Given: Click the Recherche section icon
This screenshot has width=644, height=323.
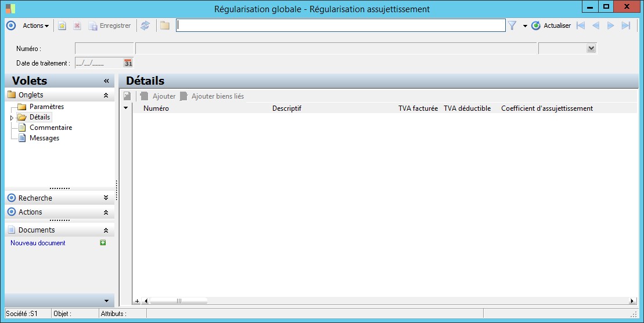Looking at the screenshot, I should tap(12, 198).
